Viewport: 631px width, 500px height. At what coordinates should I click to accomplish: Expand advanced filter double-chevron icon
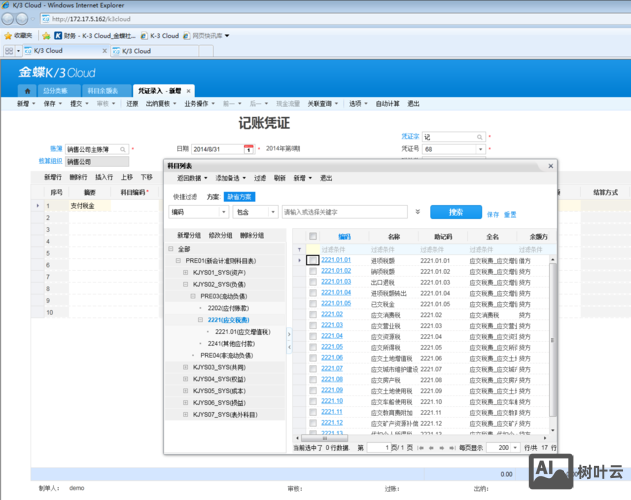(x=418, y=212)
